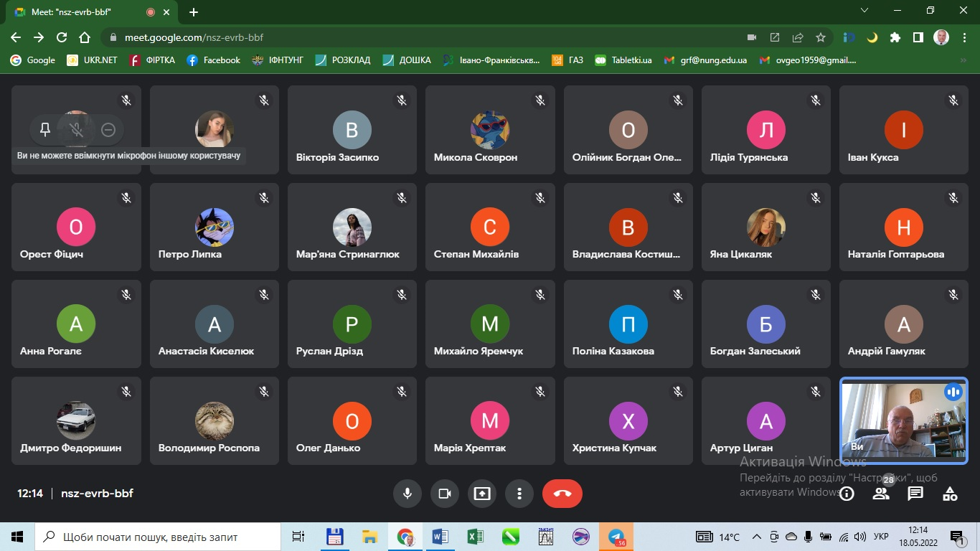Click the Windows taskbar search box
Image resolution: width=980 pixels, height=551 pixels.
[x=158, y=537]
